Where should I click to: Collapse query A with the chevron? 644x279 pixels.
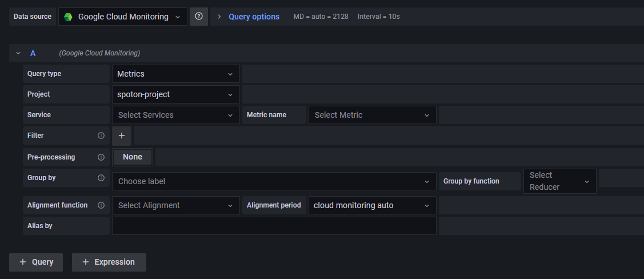point(18,53)
